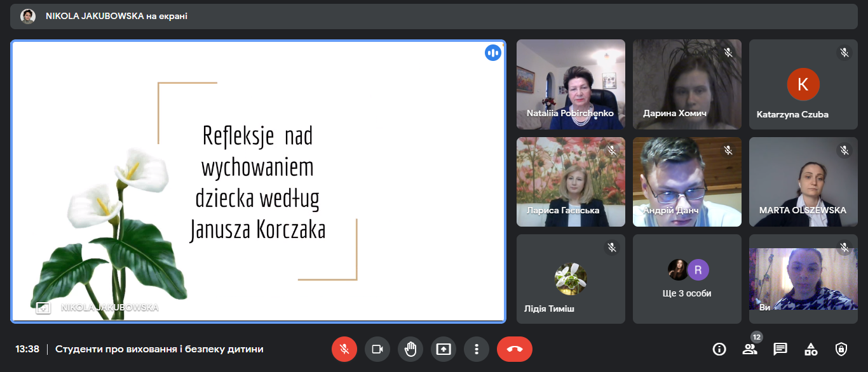Open host controls lock icon

841,349
